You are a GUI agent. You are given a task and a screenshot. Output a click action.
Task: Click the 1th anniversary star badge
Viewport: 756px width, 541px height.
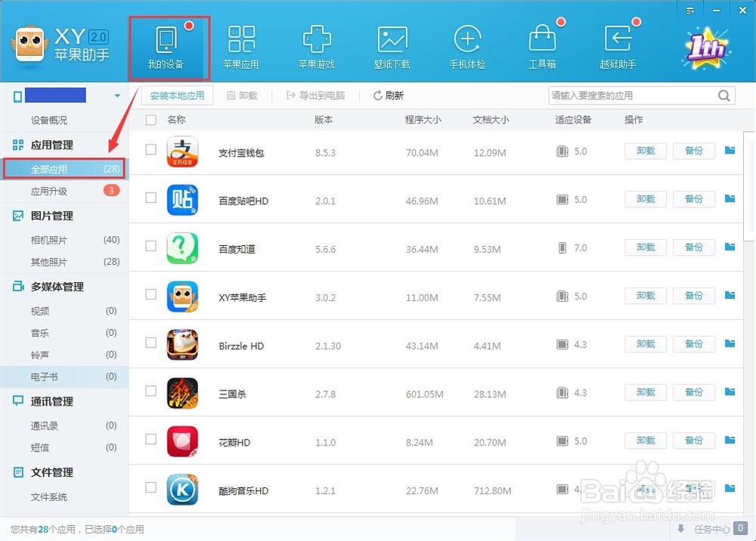(x=706, y=48)
